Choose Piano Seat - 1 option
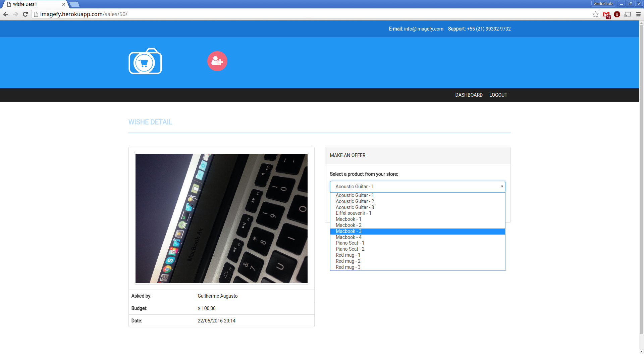The image size is (644, 354). (418, 243)
